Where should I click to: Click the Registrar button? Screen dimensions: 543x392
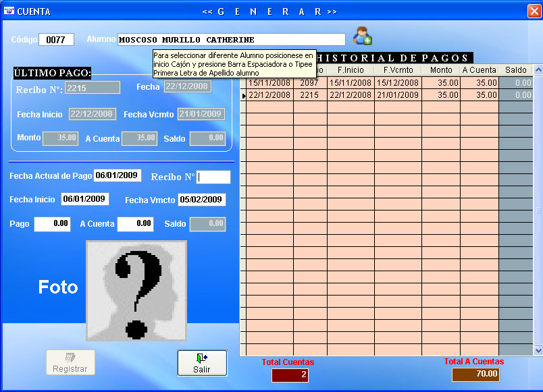(70, 362)
